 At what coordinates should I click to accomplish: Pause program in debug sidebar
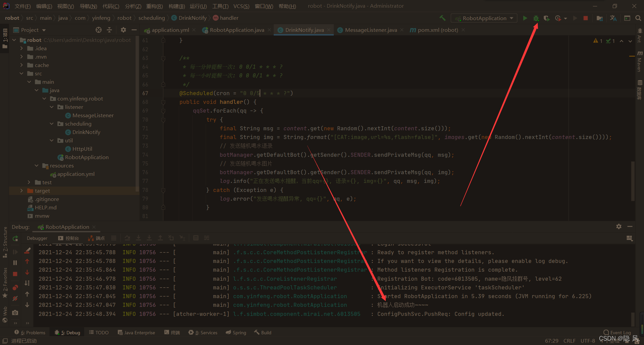click(x=15, y=263)
